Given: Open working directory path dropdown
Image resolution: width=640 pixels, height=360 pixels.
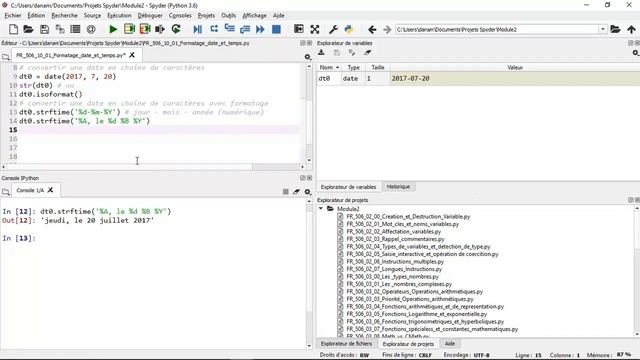Looking at the screenshot, I should coord(602,29).
